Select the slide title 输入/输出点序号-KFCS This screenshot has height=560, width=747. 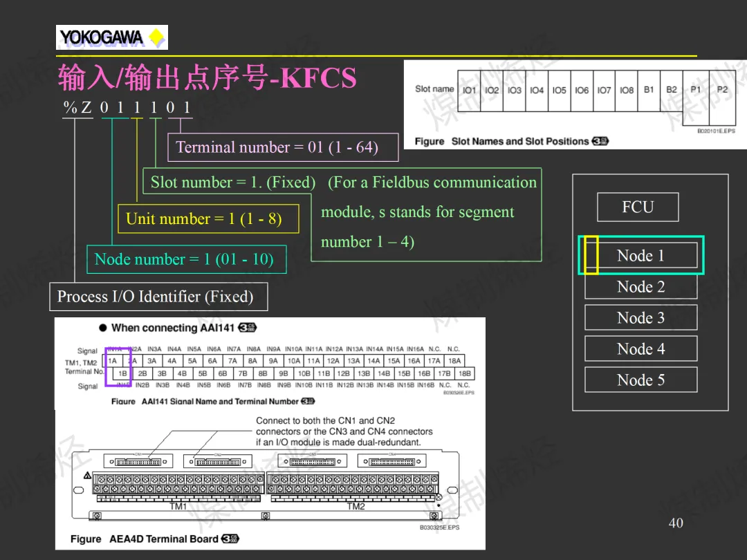[207, 77]
